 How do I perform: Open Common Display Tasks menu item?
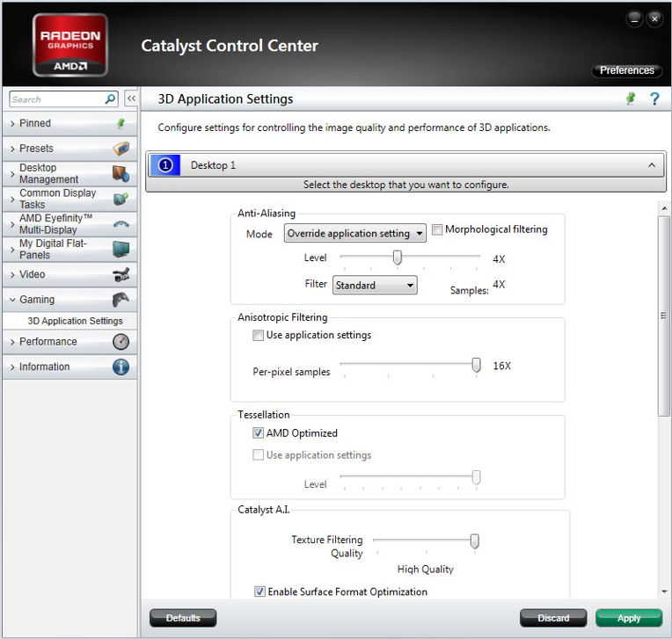(x=69, y=200)
